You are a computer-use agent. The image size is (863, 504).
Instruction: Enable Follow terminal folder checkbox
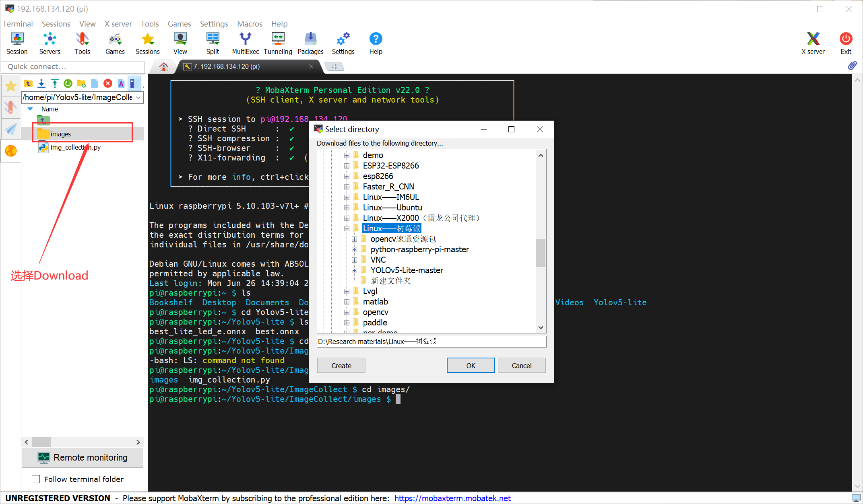[36, 479]
